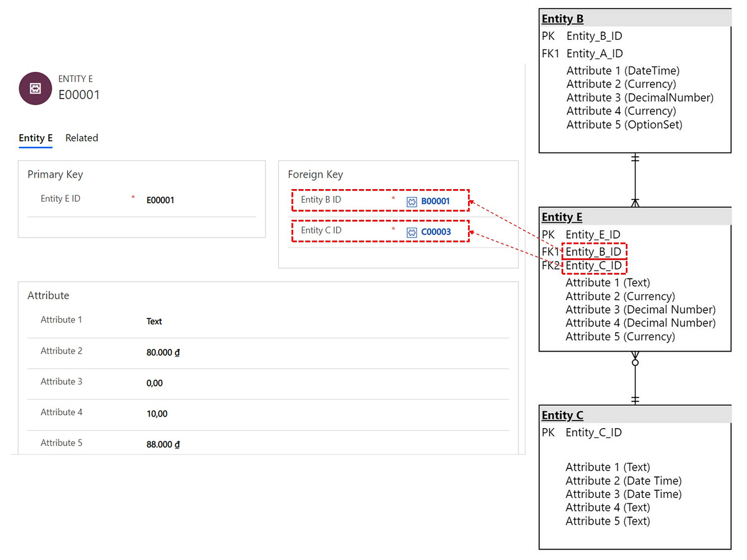This screenshot has height=560, width=747.
Task: Click Entity_A_ID foreign key in Entity B box
Action: click(x=595, y=54)
